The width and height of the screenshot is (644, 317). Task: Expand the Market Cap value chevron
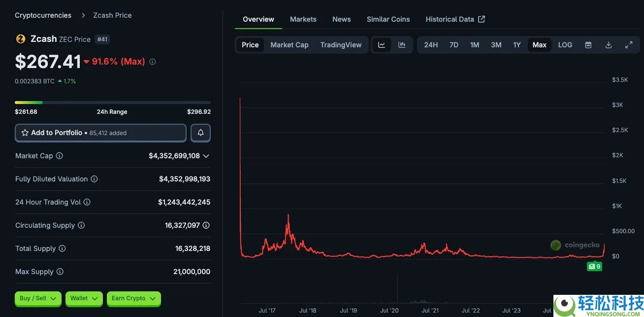[206, 156]
